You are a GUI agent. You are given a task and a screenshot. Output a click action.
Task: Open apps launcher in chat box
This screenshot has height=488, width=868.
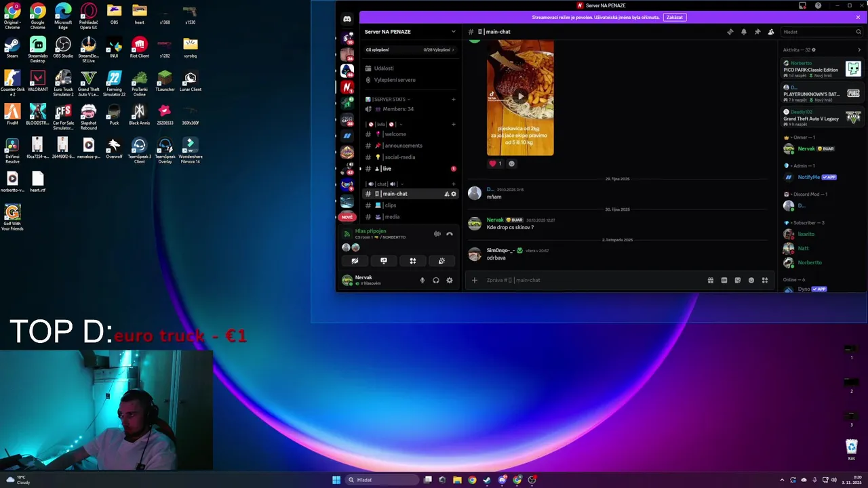(764, 280)
